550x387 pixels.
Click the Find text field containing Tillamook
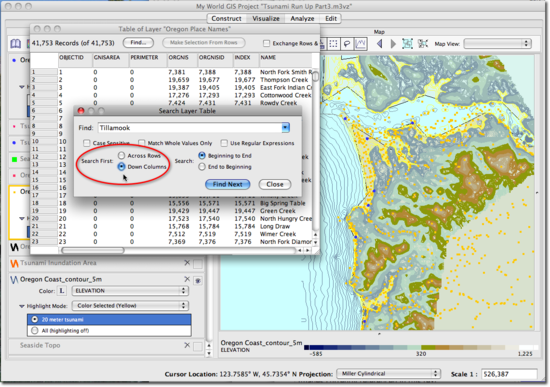click(190, 128)
